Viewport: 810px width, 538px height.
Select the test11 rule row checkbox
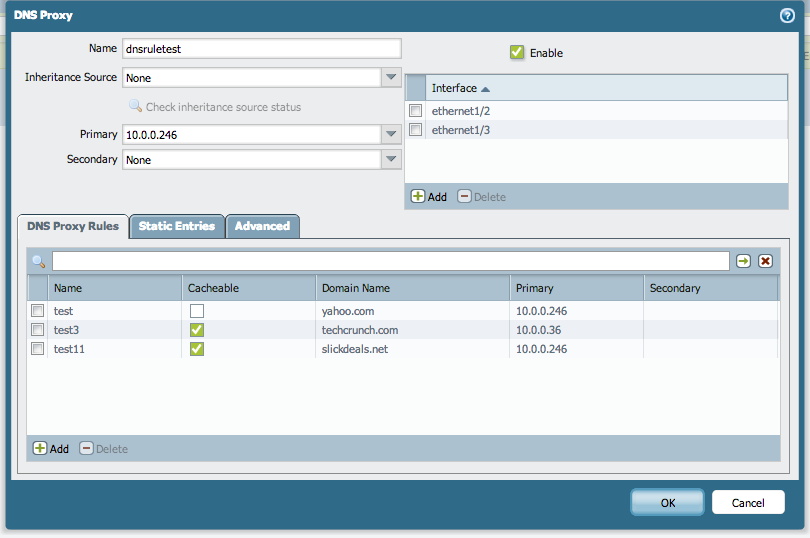coord(38,349)
